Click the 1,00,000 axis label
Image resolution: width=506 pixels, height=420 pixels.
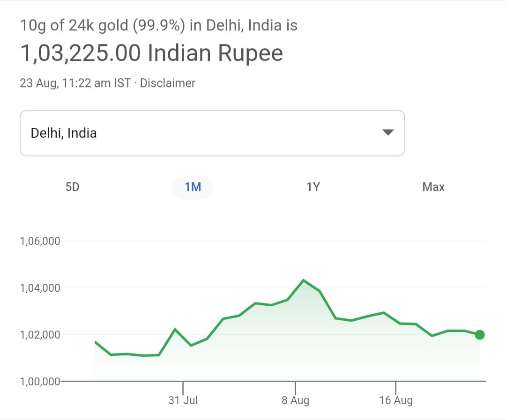[x=40, y=382]
